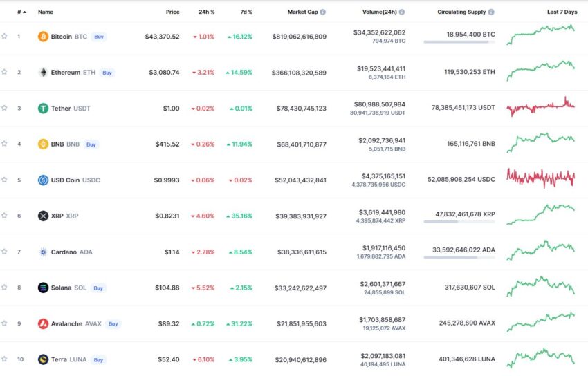Open Market Cap info tooltip icon
588x376 pixels.
tap(323, 12)
